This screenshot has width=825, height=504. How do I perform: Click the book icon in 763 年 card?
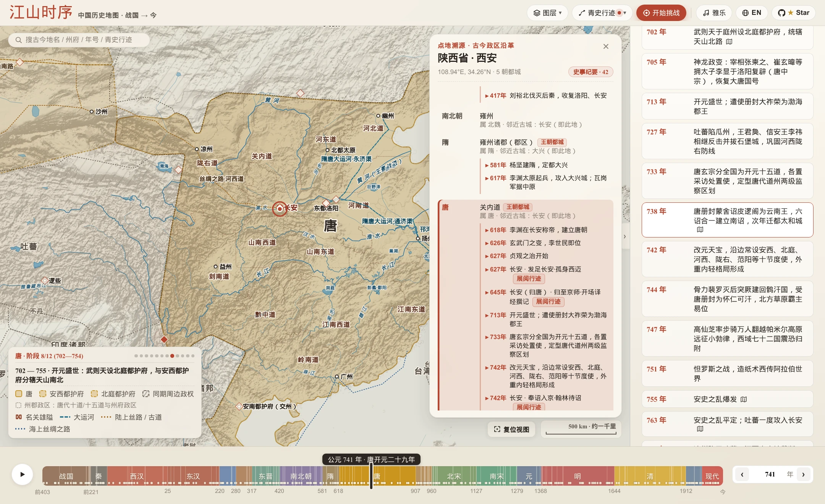point(700,429)
